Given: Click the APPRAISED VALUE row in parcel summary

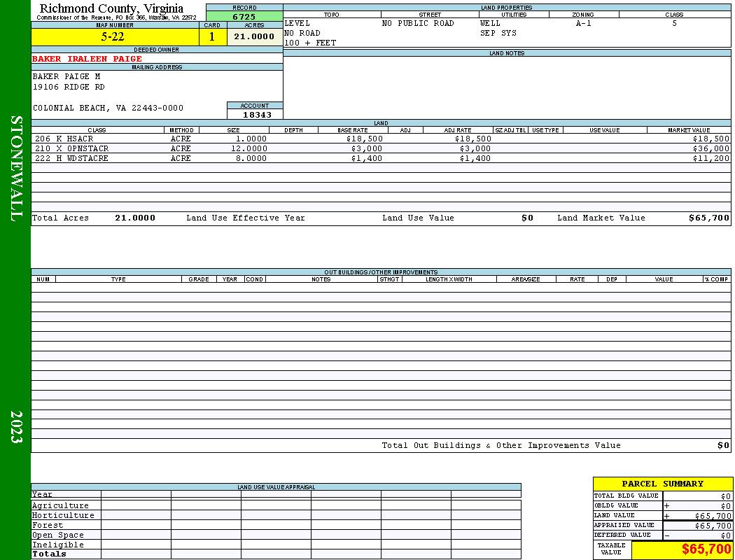Looking at the screenshot, I should point(662,525).
